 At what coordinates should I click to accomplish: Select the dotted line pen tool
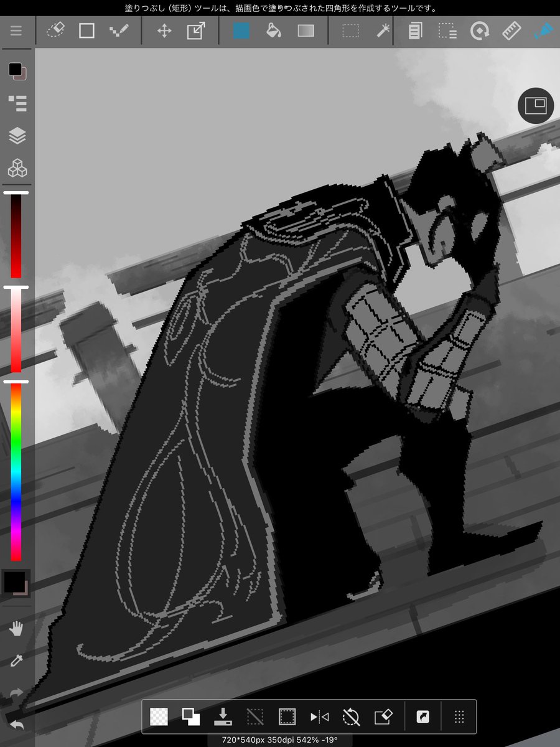(118, 31)
